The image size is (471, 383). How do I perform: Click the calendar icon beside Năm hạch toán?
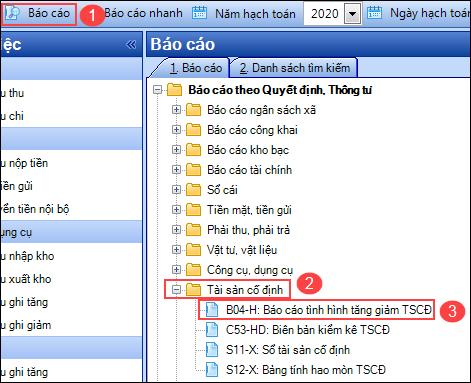[199, 13]
